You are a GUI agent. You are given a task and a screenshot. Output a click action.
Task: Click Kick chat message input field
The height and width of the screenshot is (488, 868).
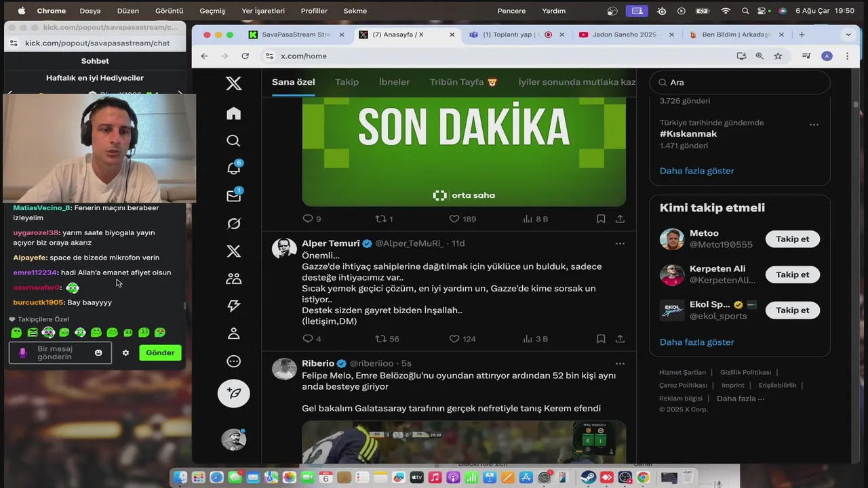click(60, 352)
